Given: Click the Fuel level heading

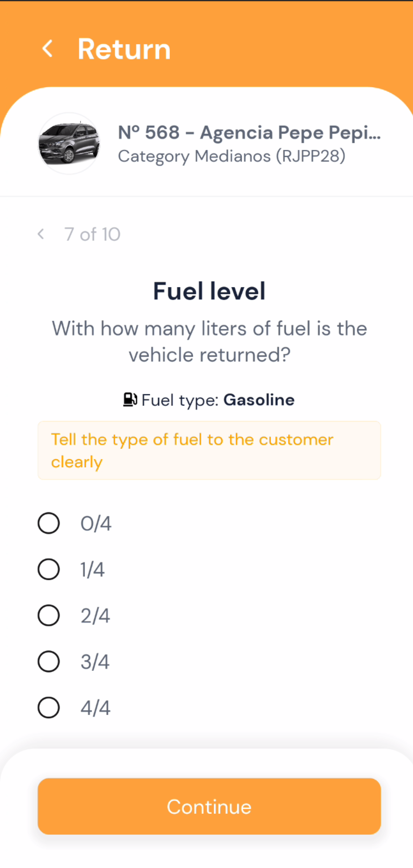Looking at the screenshot, I should (x=209, y=291).
